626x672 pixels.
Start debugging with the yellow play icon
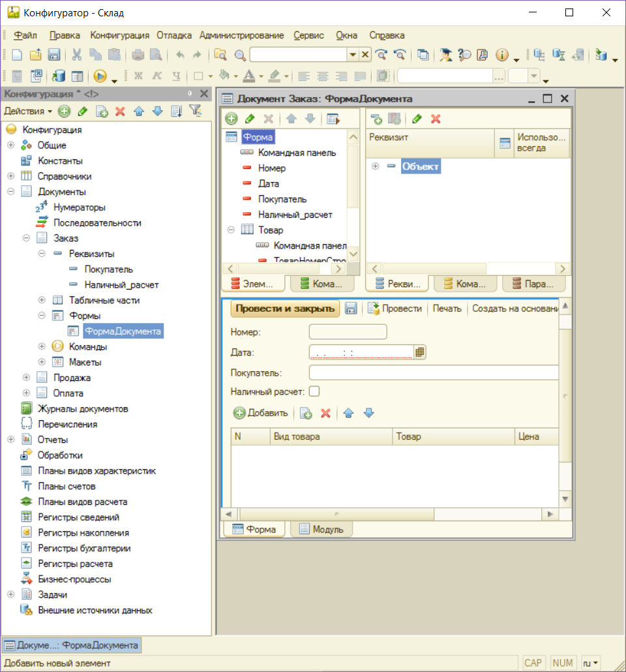click(100, 76)
